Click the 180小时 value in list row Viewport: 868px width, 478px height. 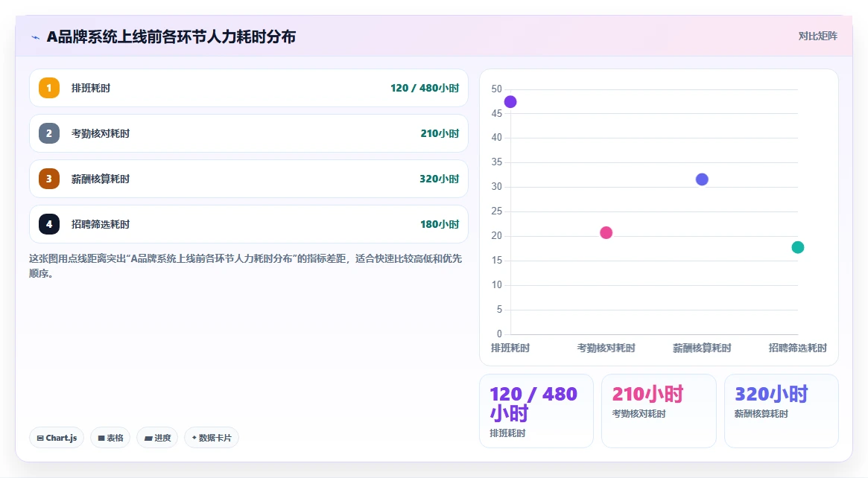440,224
